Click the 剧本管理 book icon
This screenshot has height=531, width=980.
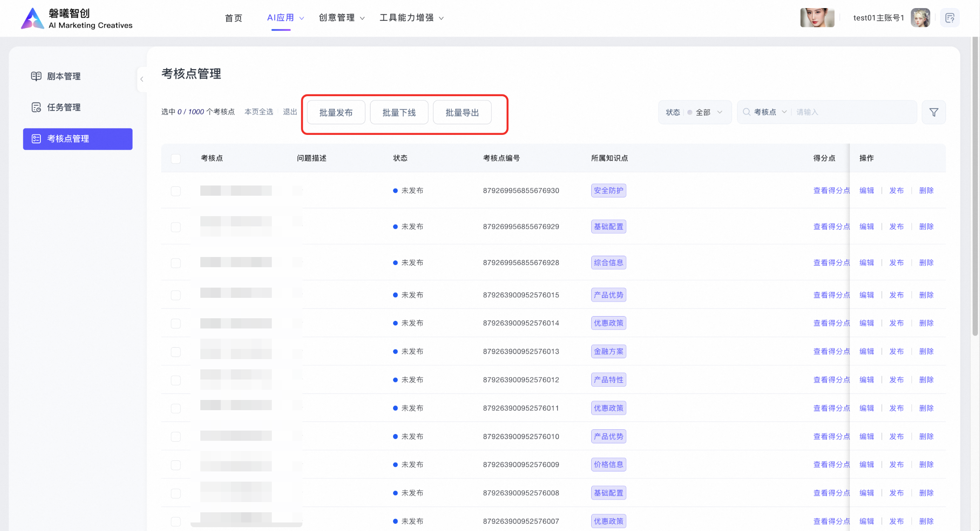coord(36,76)
